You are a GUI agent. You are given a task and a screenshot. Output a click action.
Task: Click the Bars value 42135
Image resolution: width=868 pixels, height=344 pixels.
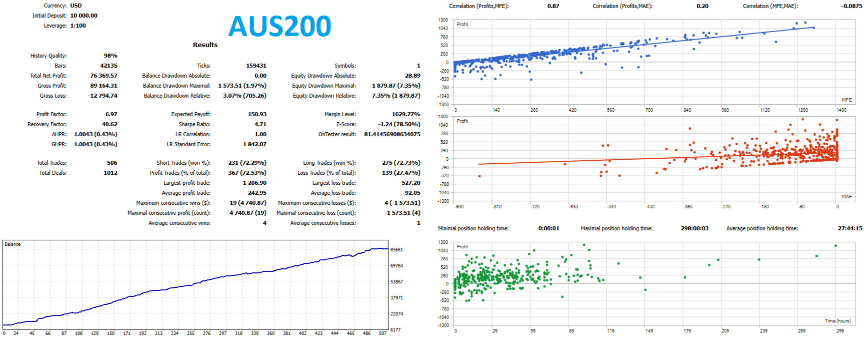click(108, 66)
